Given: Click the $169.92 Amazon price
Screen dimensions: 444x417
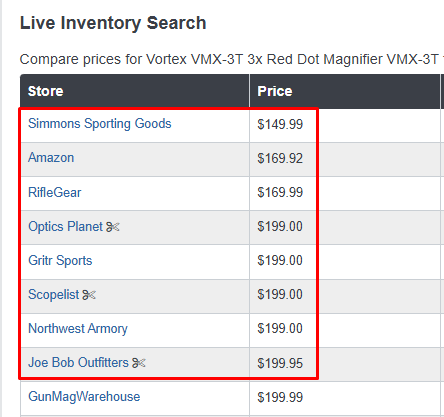Looking at the screenshot, I should 280,158.
